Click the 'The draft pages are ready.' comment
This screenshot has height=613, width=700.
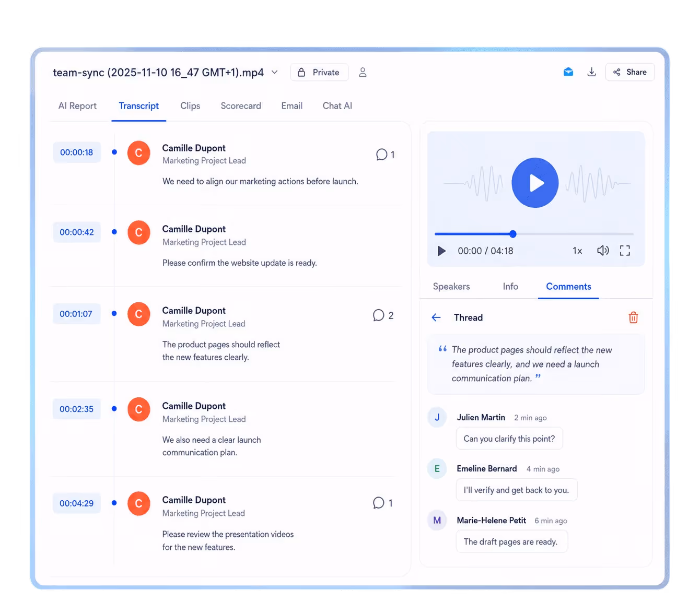(511, 541)
